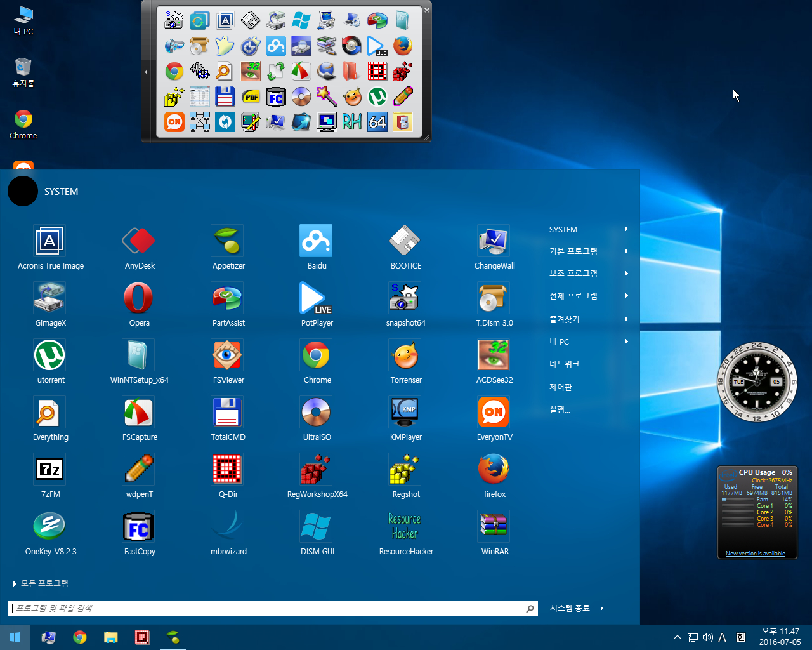Click 'New version is available' link
Image resolution: width=812 pixels, height=650 pixels.
(756, 554)
